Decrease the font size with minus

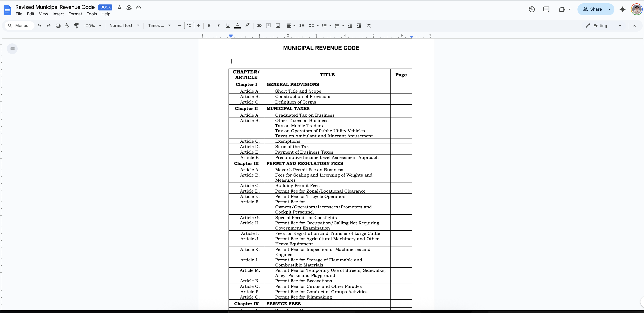pos(180,26)
